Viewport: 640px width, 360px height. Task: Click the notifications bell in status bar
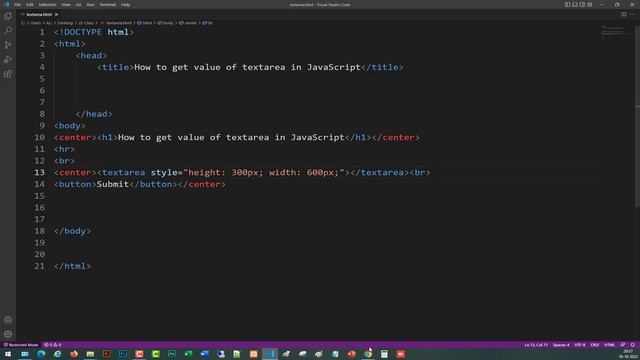click(633, 345)
